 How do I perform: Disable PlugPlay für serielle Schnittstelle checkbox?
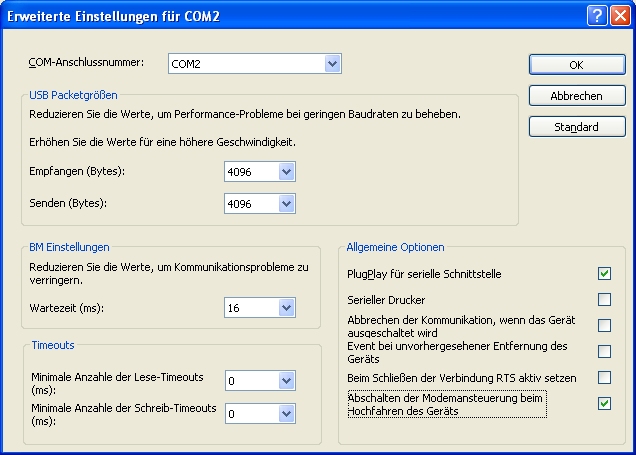[x=604, y=273]
